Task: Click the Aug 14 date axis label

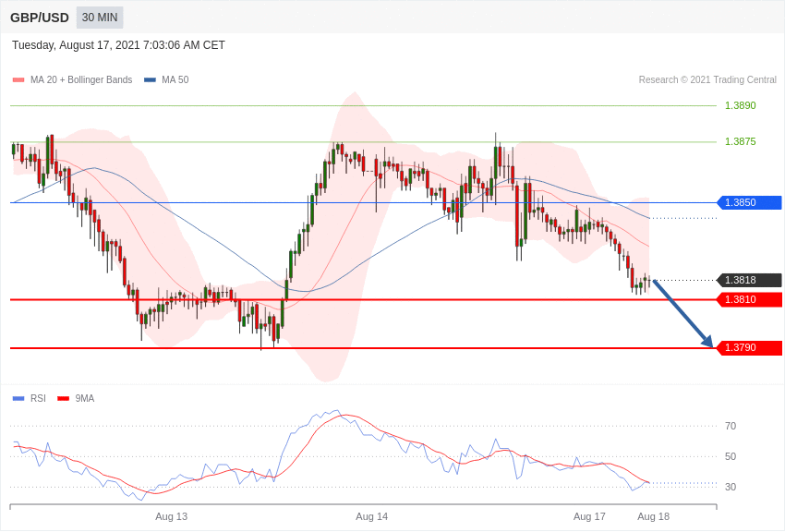Action: [371, 516]
